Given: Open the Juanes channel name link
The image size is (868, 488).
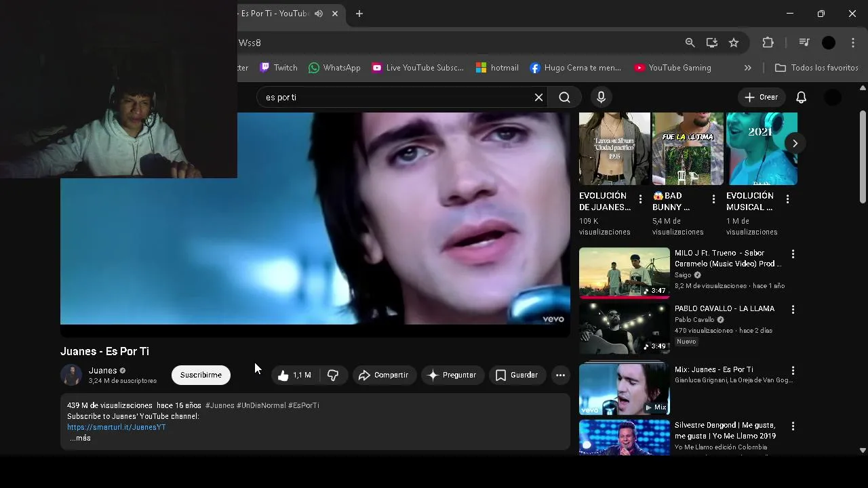Looking at the screenshot, I should (x=103, y=371).
